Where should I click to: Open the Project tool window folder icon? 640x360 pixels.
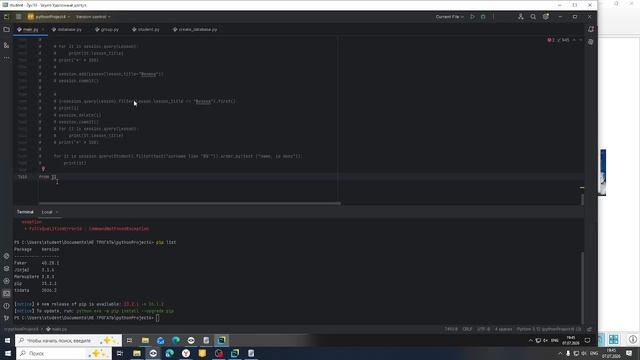(x=7, y=29)
